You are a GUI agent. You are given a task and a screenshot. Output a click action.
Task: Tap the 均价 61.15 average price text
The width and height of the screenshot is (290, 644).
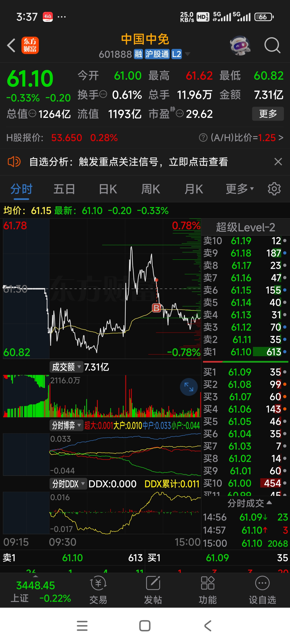pyautogui.click(x=27, y=211)
